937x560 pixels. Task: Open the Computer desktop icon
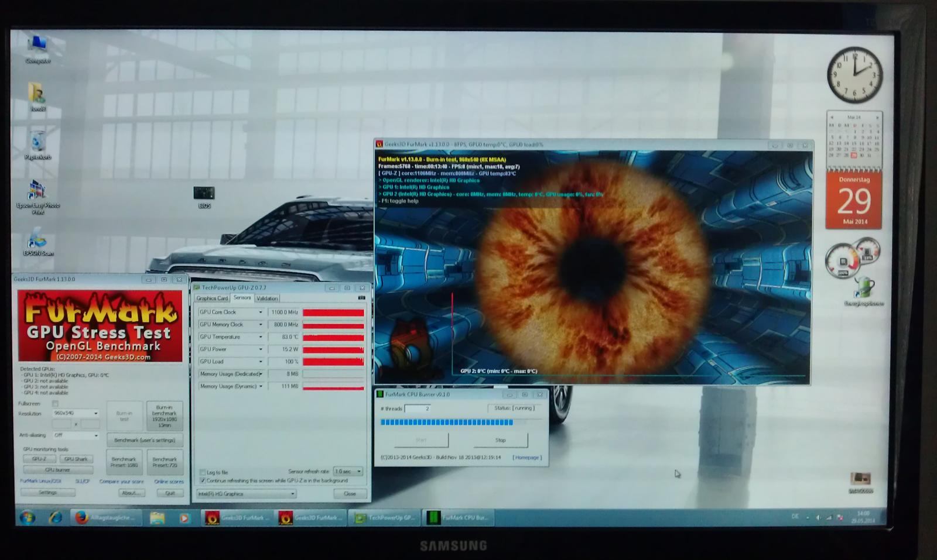click(38, 49)
